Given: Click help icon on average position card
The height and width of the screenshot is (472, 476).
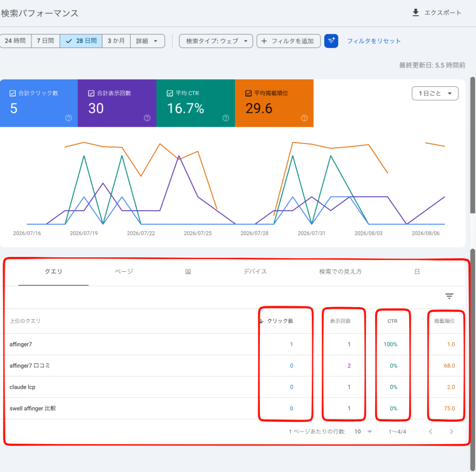Looking at the screenshot, I should point(304,118).
